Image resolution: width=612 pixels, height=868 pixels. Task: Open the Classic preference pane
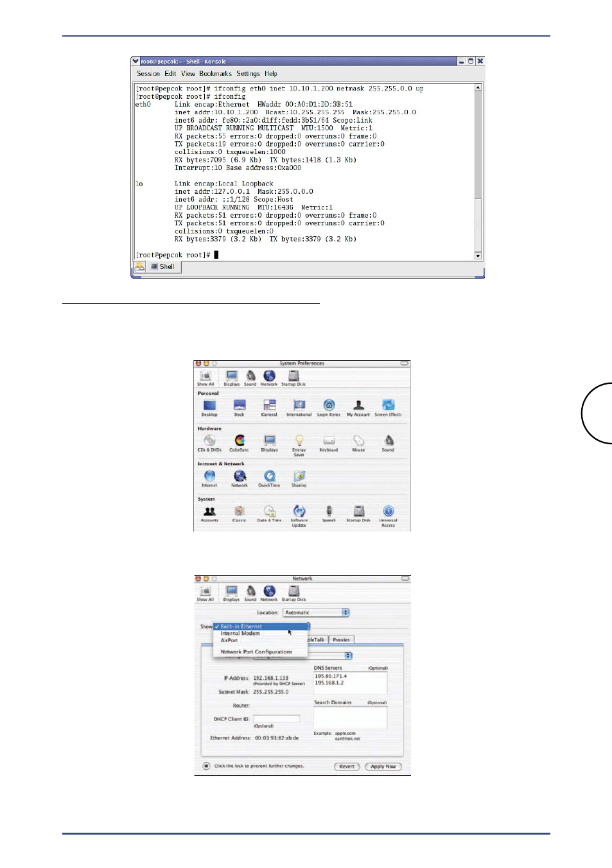click(240, 514)
